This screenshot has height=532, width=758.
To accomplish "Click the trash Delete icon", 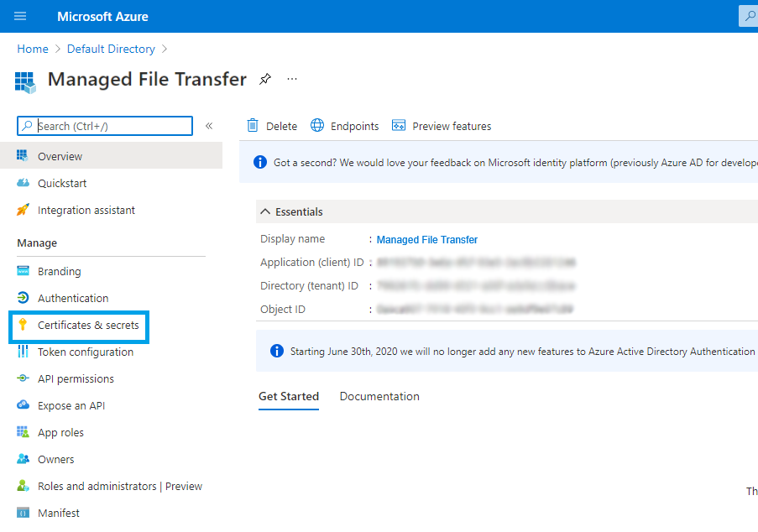I will pyautogui.click(x=253, y=126).
